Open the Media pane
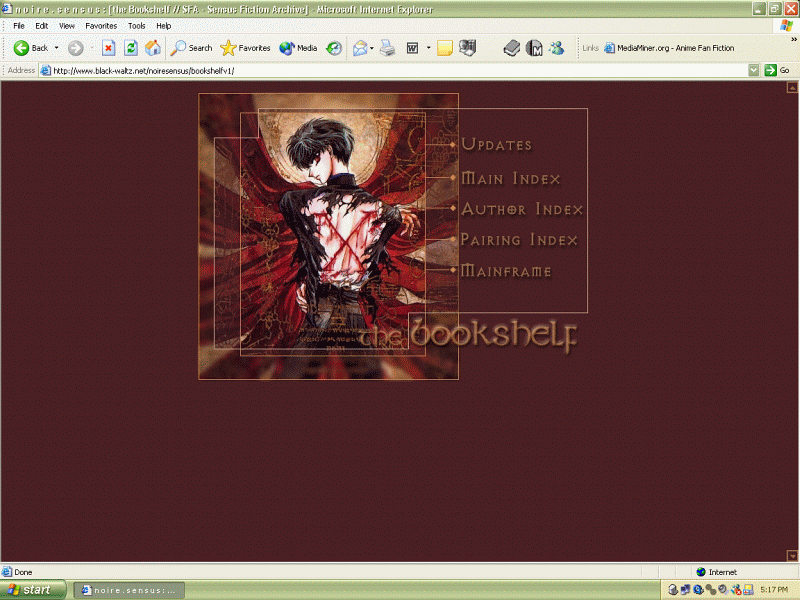Viewport: 800px width, 600px height. 298,47
